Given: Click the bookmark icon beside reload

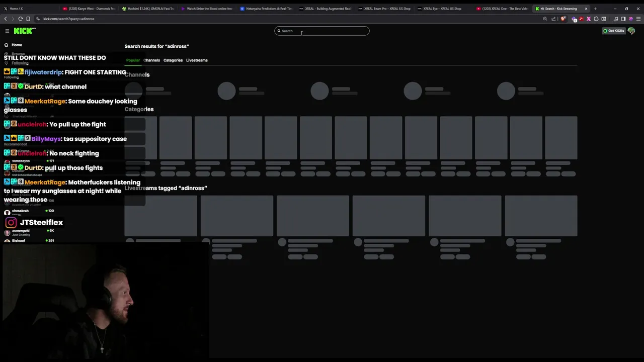Looking at the screenshot, I should pos(28,19).
